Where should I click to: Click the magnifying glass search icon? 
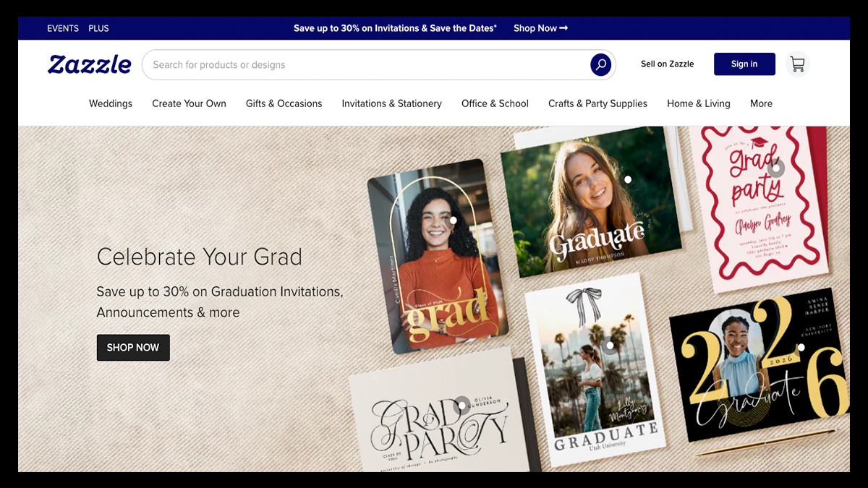click(600, 64)
